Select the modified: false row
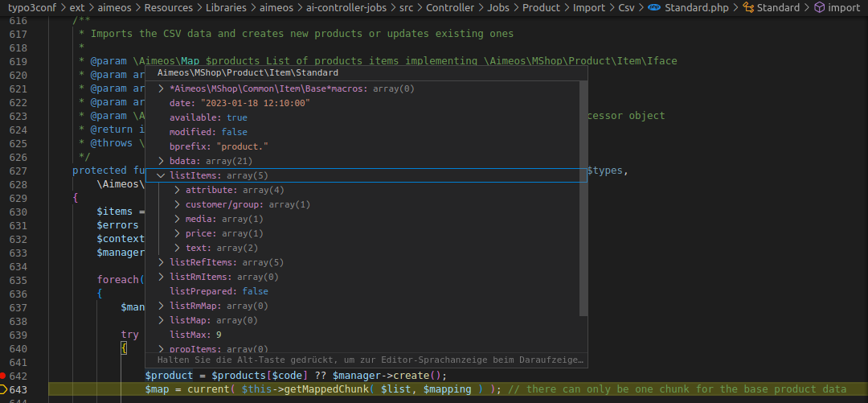This screenshot has height=403, width=868. tap(362, 132)
